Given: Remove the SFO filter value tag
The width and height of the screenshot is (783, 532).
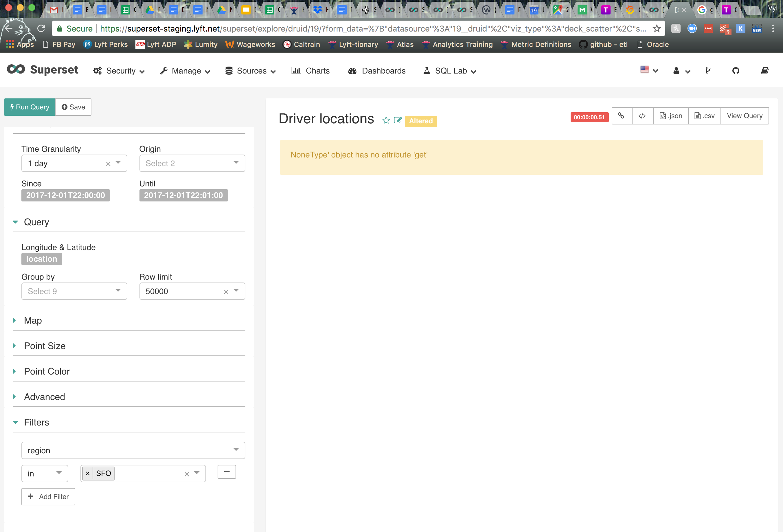Looking at the screenshot, I should (88, 473).
